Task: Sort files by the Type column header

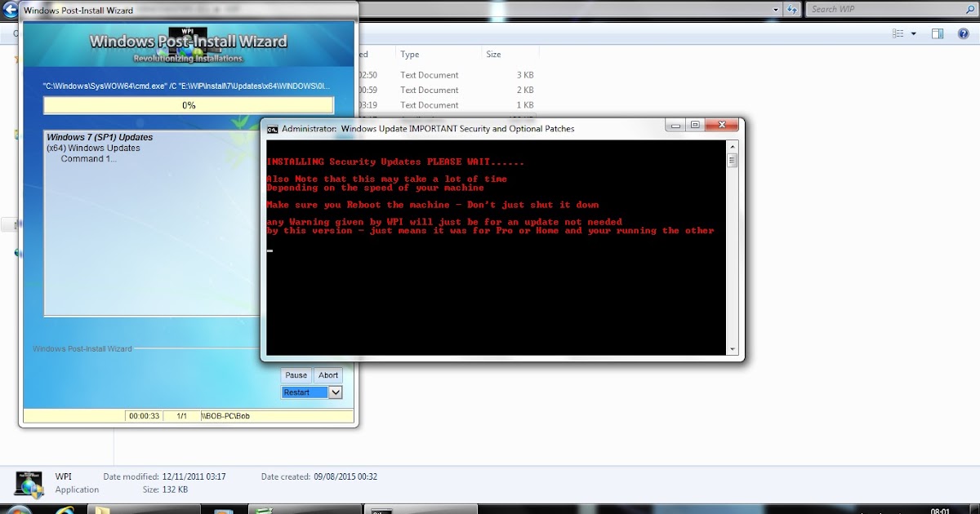Action: (409, 54)
